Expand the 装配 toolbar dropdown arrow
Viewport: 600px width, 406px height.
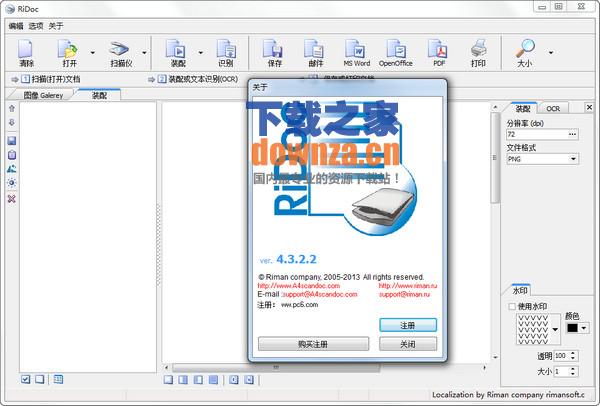[x=201, y=53]
